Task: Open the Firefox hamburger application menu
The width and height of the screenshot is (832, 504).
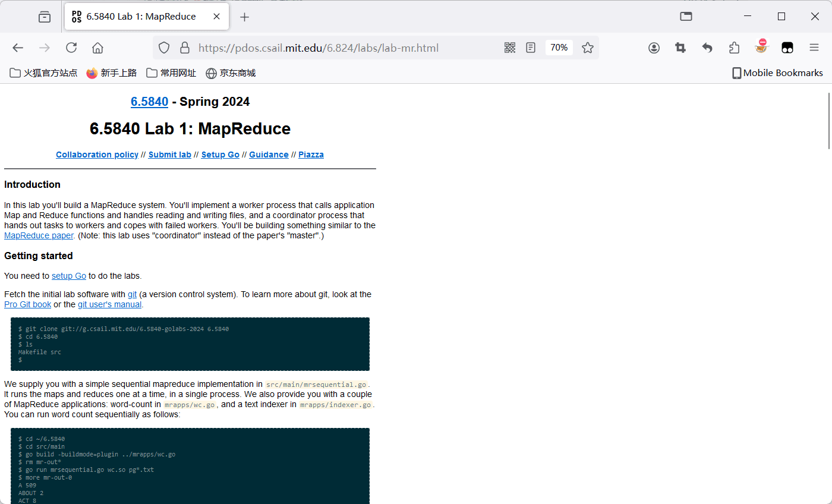Action: (x=814, y=48)
